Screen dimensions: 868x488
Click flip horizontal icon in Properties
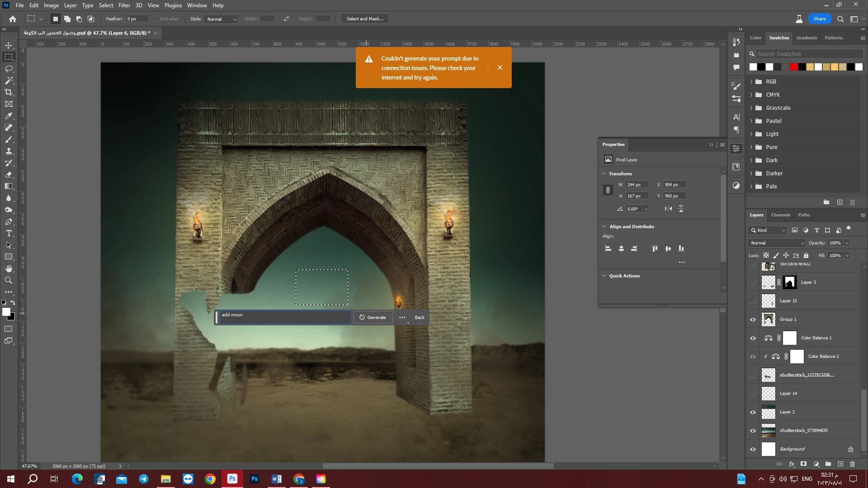tap(668, 209)
